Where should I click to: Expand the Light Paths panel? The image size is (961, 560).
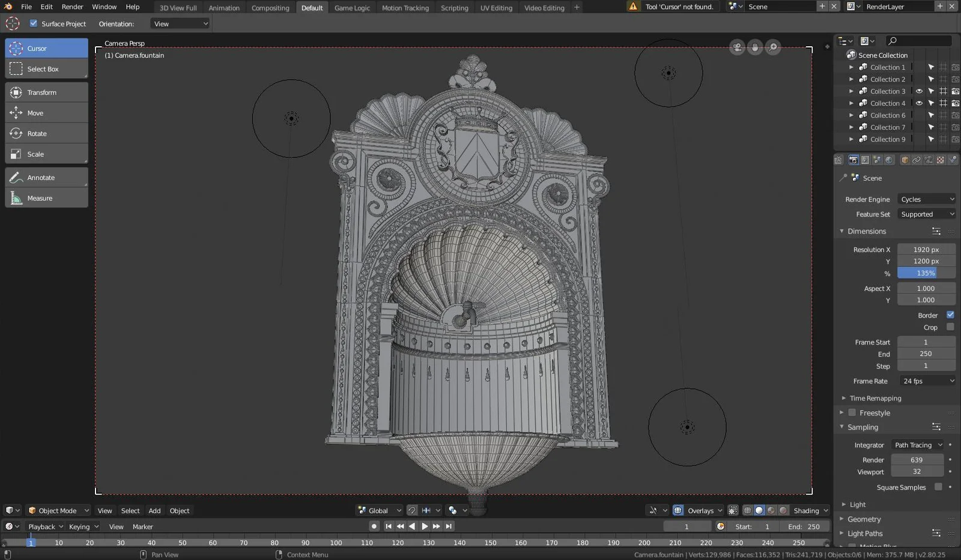(866, 533)
